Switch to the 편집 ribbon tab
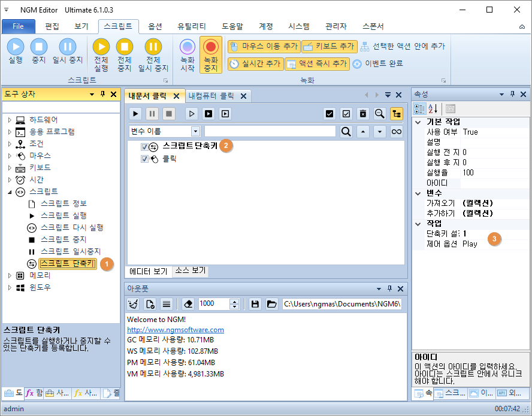 click(52, 26)
